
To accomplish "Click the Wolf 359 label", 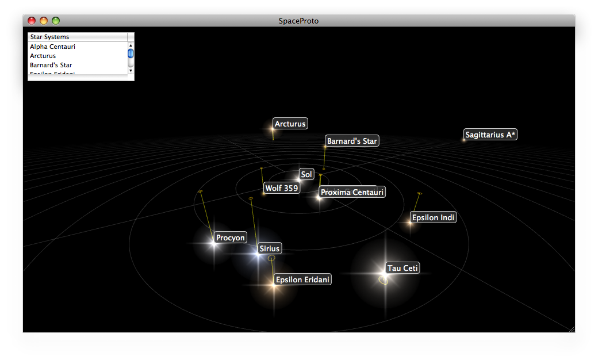I will point(281,188).
